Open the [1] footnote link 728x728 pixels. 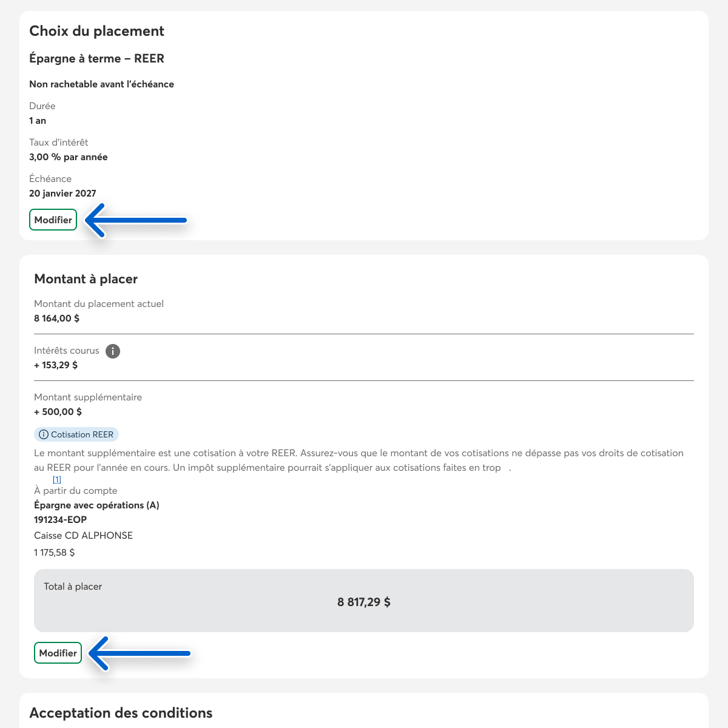click(57, 479)
